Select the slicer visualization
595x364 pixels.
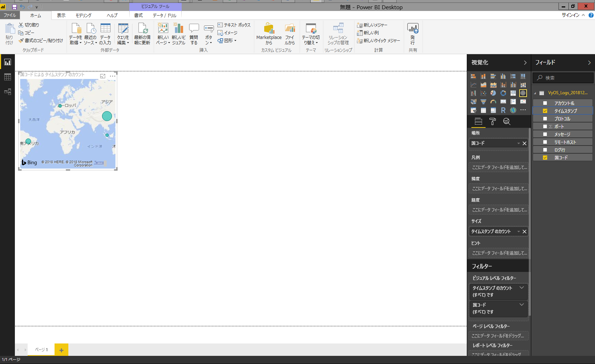474,110
